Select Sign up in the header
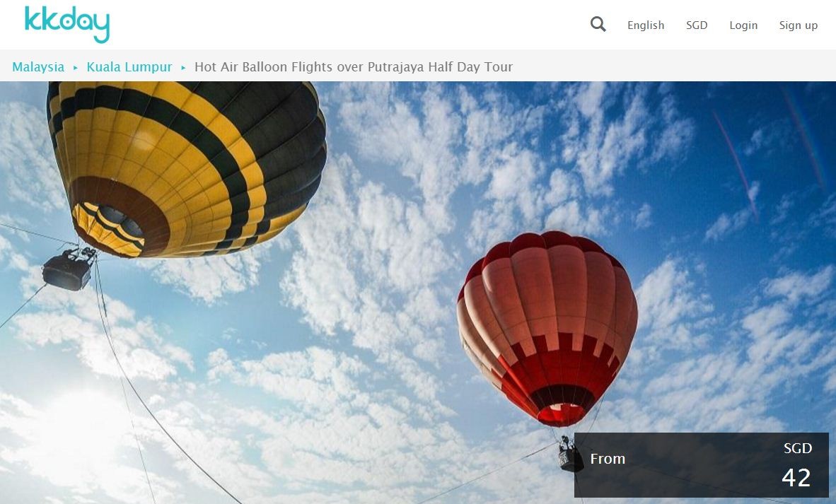Viewport: 836px width, 504px height. (798, 25)
